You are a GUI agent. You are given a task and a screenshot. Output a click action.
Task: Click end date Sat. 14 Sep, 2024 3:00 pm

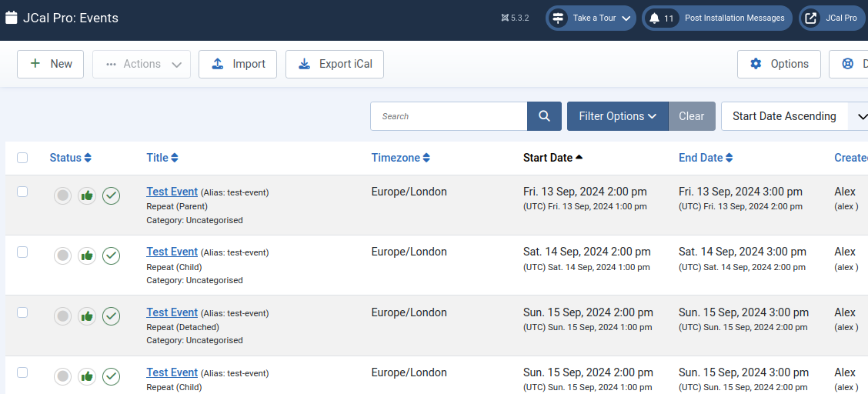coord(743,252)
